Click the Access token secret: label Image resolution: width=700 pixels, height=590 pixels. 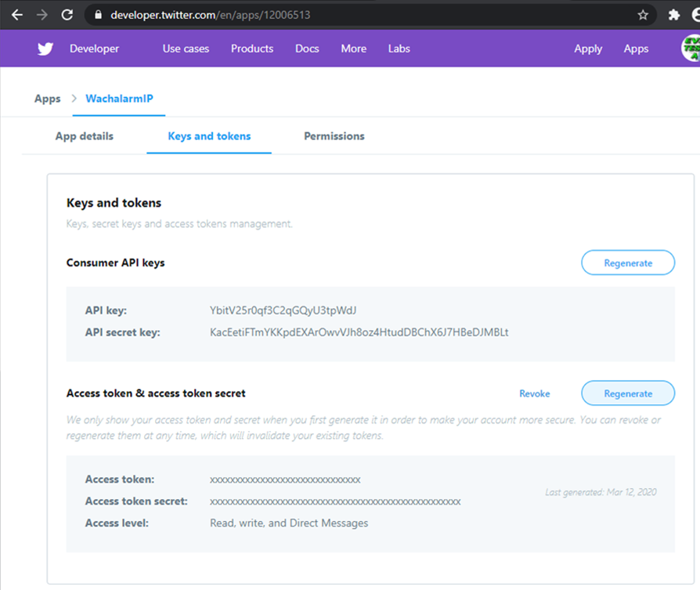136,501
